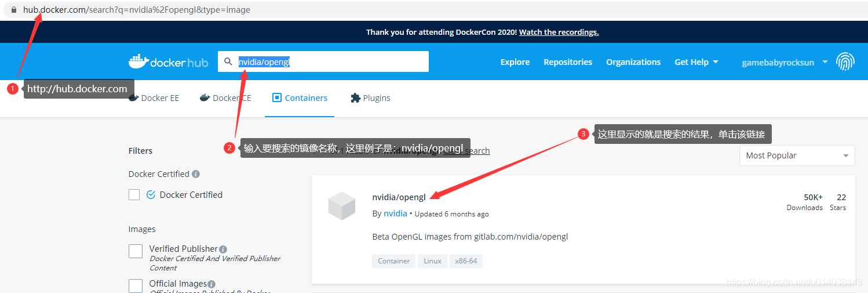Click the Filters heading
The height and width of the screenshot is (293, 868).
tap(140, 151)
